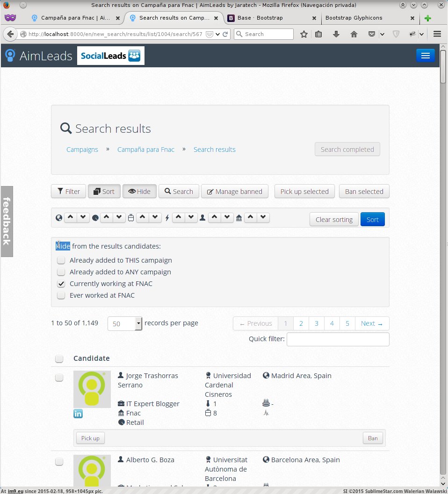This screenshot has width=448, height=494.
Task: Open the Firefox downloads arrow
Action: (x=336, y=34)
